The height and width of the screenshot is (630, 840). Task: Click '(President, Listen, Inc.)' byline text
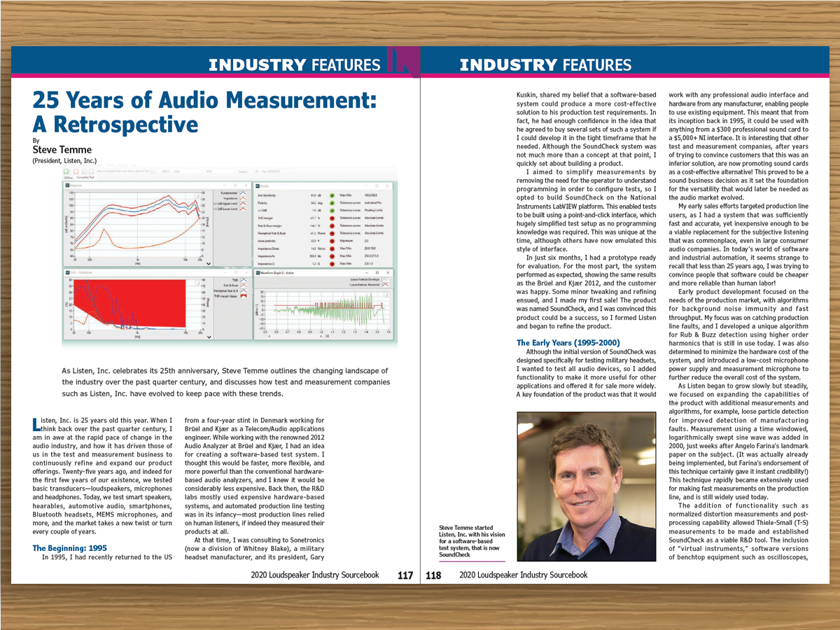coord(66,160)
